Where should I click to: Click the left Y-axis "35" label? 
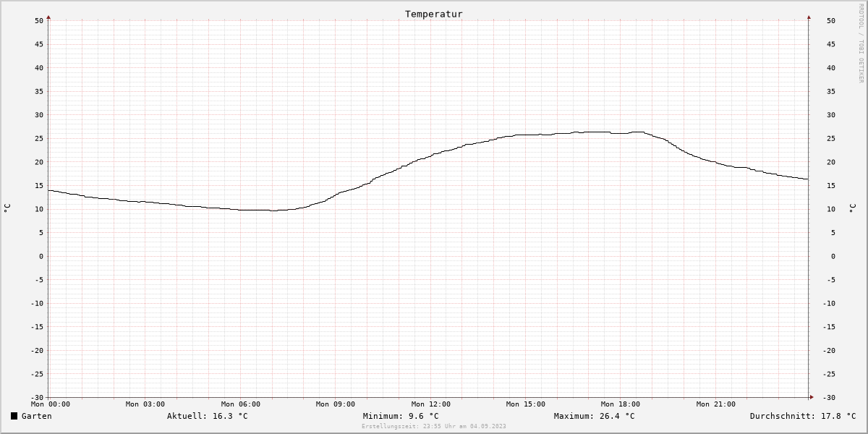tap(39, 91)
